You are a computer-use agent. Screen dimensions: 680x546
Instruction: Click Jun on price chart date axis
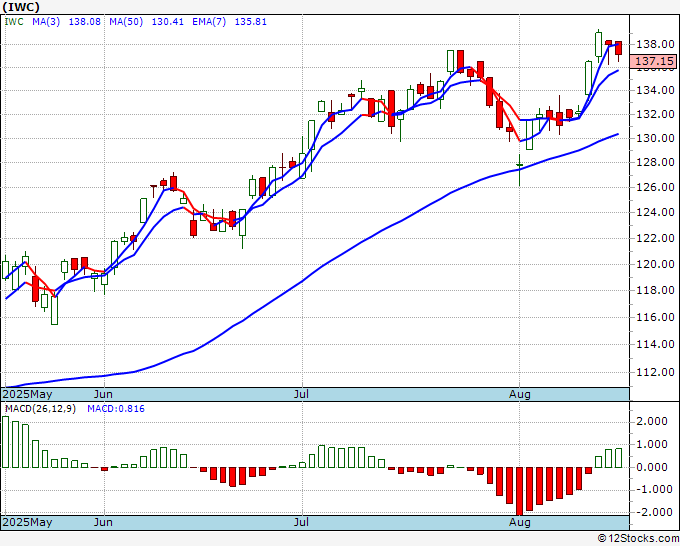pyautogui.click(x=103, y=395)
